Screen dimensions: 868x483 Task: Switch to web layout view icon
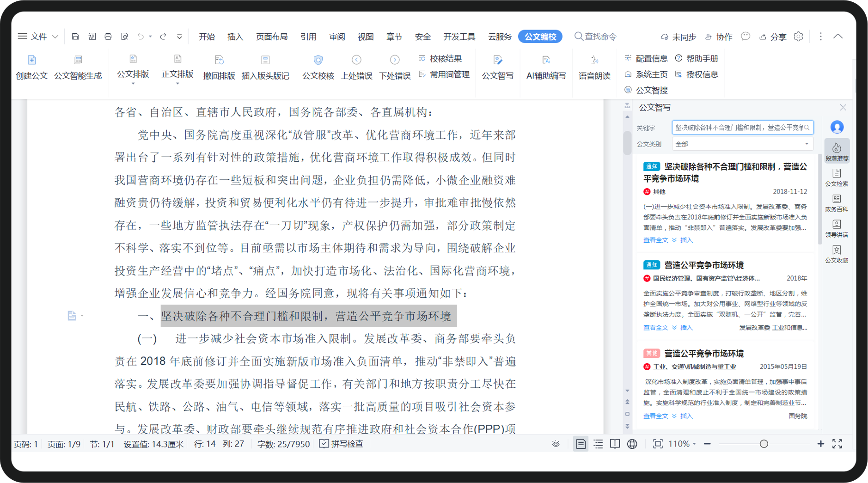coord(632,444)
